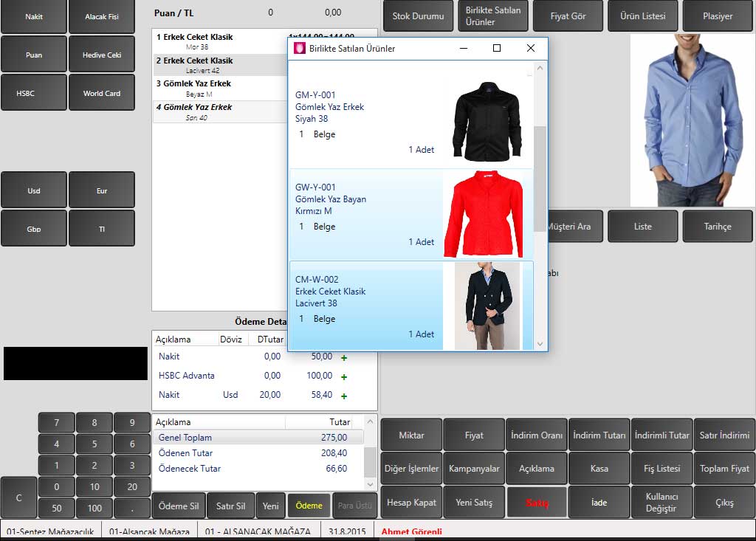The height and width of the screenshot is (541, 756).
Task: Open Stok Durumu
Action: 418,16
